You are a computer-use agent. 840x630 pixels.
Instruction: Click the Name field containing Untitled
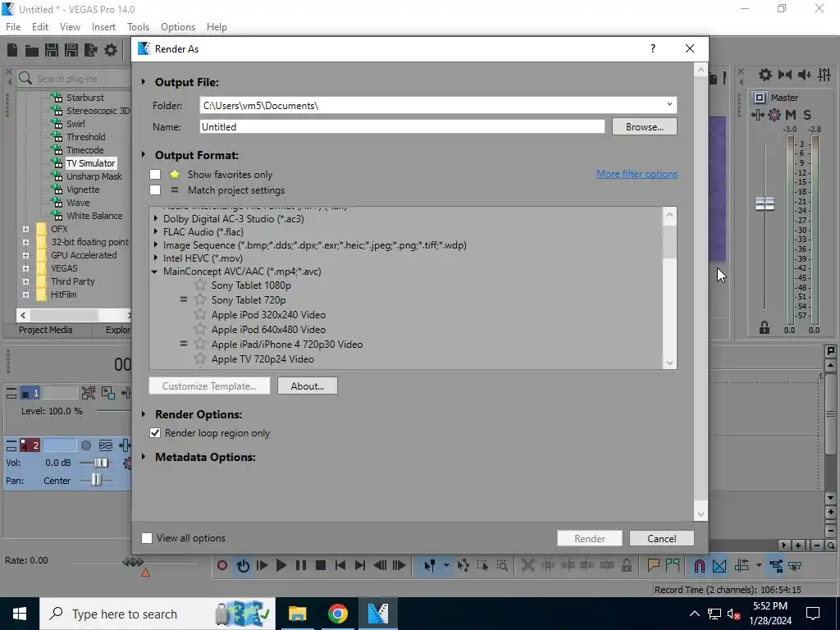click(x=402, y=127)
